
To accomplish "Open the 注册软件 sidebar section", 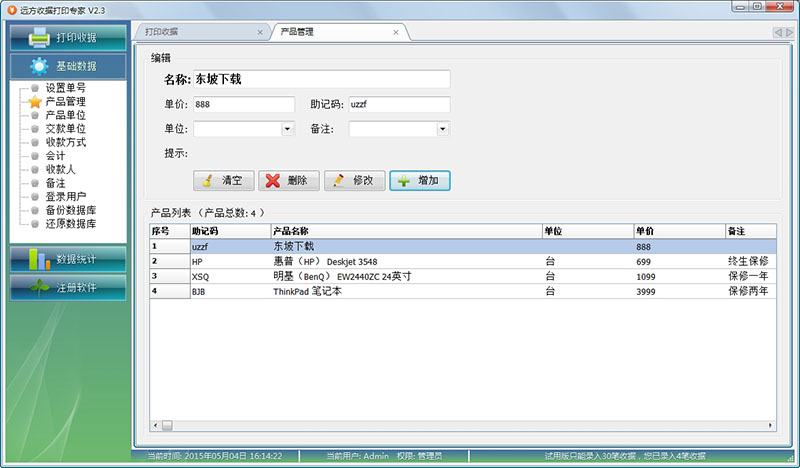I will tap(68, 287).
